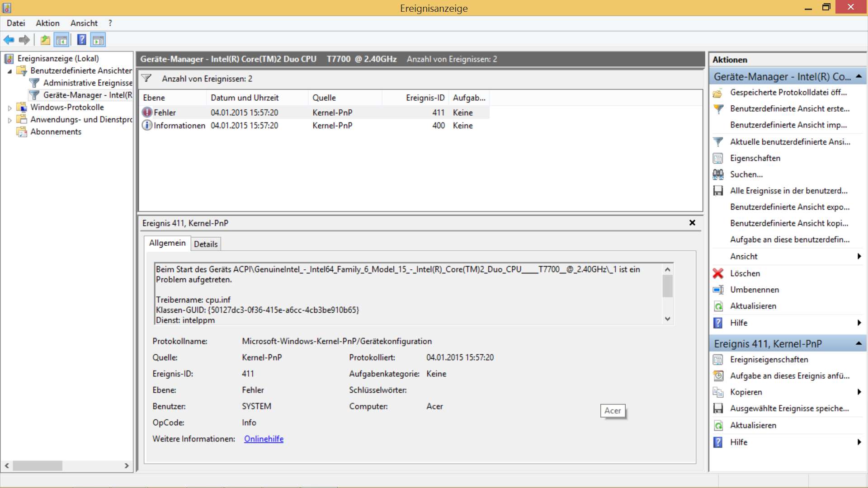Open the Aktion menu
This screenshot has width=868, height=488.
[47, 23]
